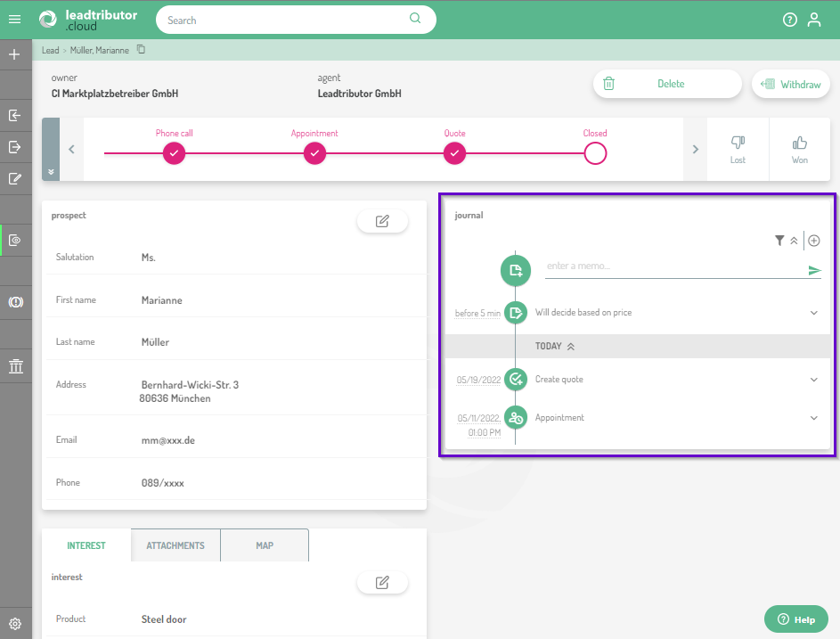This screenshot has height=639, width=840.
Task: Open the user profile icon
Action: coord(813,20)
